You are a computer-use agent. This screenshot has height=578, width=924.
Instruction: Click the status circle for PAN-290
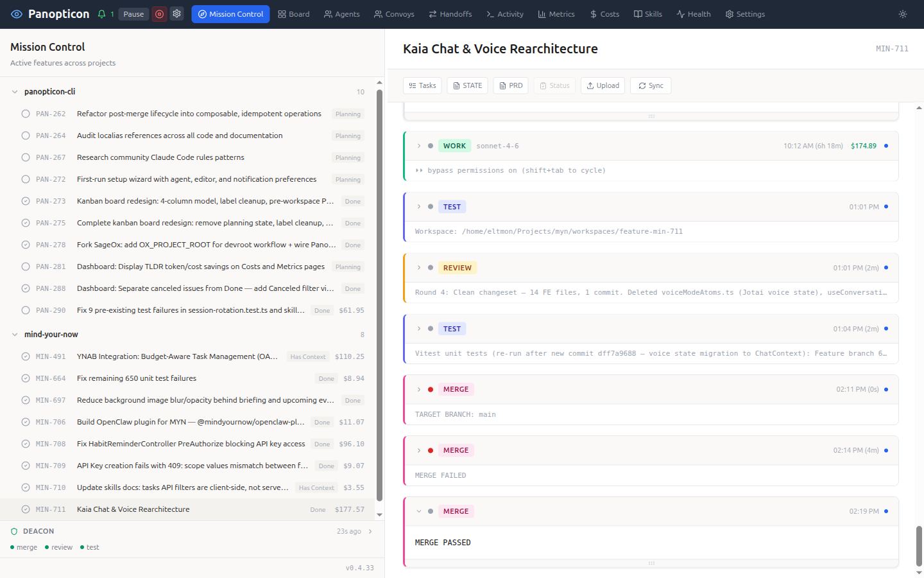[x=26, y=310]
